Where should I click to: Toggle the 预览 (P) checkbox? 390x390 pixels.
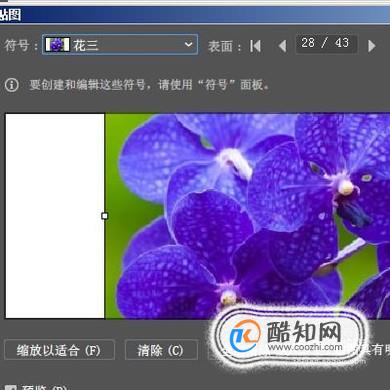point(11,388)
